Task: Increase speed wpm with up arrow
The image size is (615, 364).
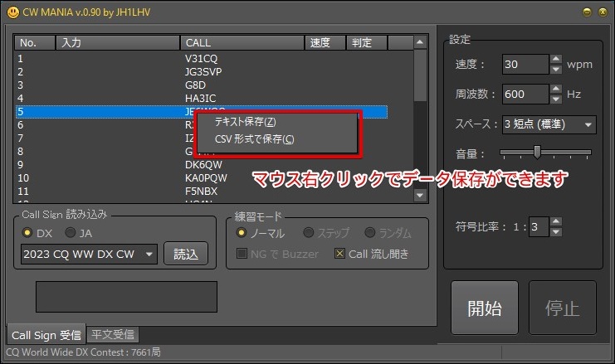Action: pos(556,59)
